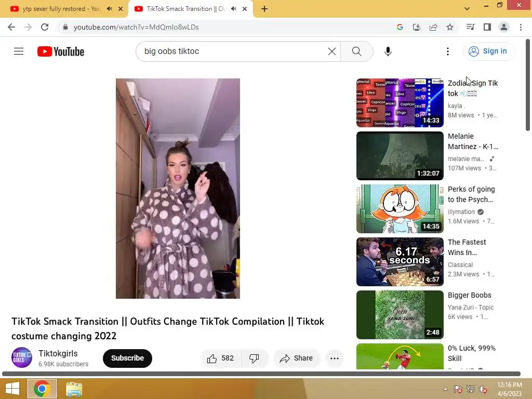This screenshot has height=399, width=532.
Task: Click 'Classical' channel name
Action: click(460, 264)
